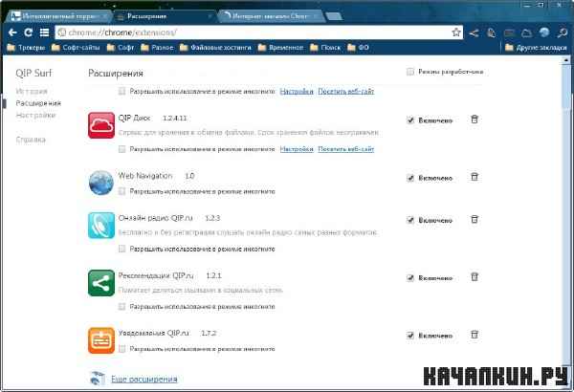Remove Web Navigation extension with trash icon
574x392 pixels.
[475, 177]
